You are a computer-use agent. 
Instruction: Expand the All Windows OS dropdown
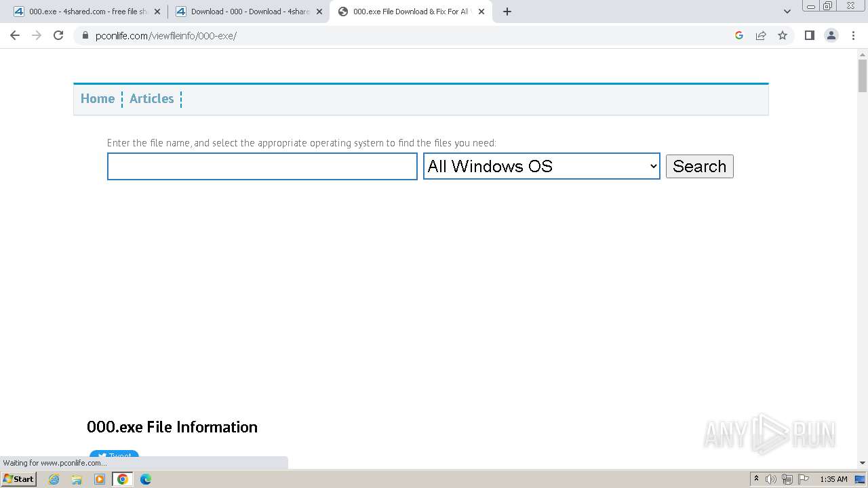pyautogui.click(x=542, y=166)
